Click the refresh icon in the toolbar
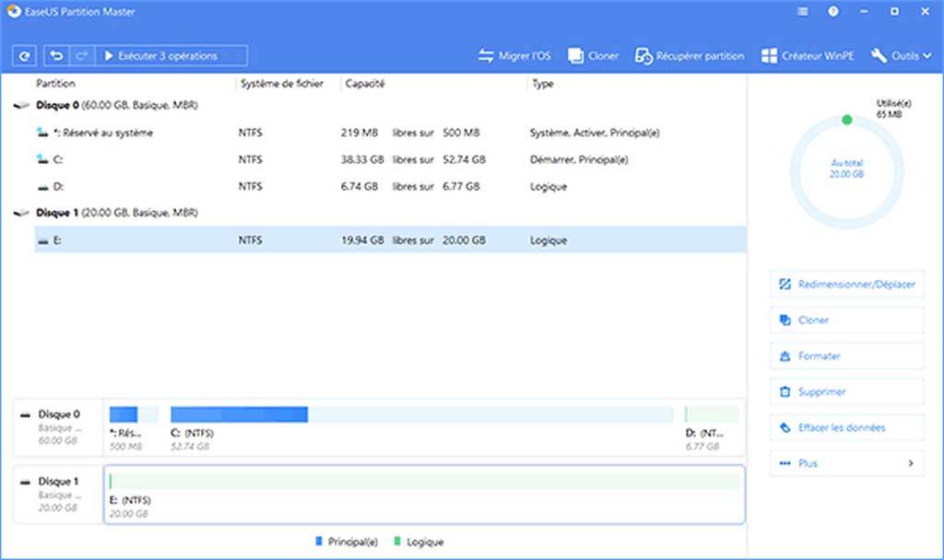The width and height of the screenshot is (944, 560). point(24,56)
